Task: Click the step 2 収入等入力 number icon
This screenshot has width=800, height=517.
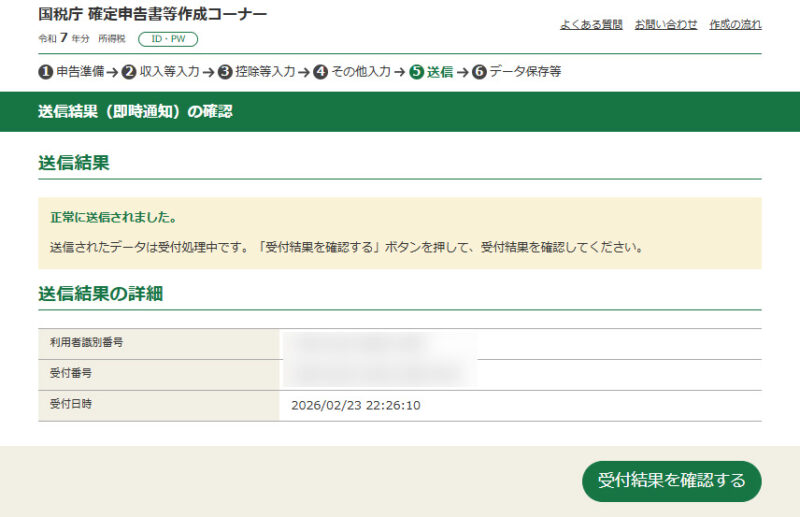Action: (x=129, y=72)
